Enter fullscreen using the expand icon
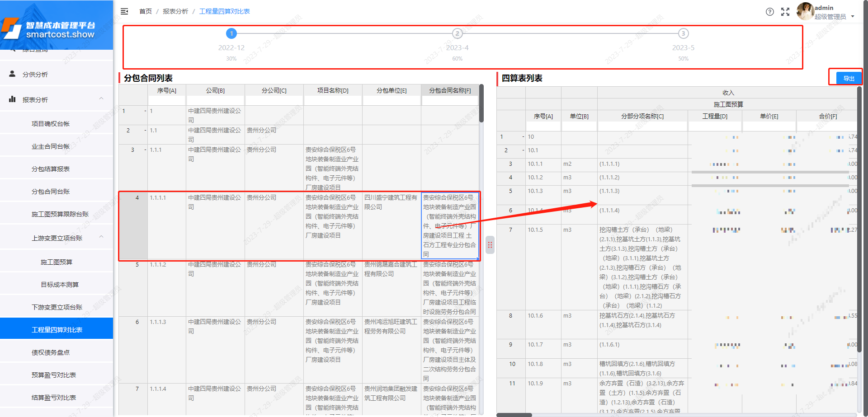868x417 pixels. click(x=786, y=12)
